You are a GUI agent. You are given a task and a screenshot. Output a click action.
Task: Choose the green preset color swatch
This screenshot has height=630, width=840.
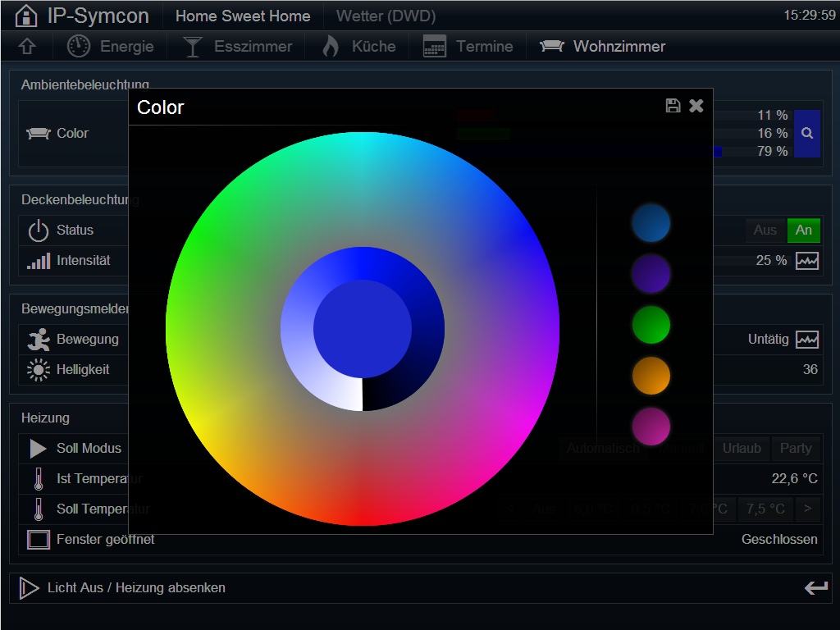pos(651,325)
